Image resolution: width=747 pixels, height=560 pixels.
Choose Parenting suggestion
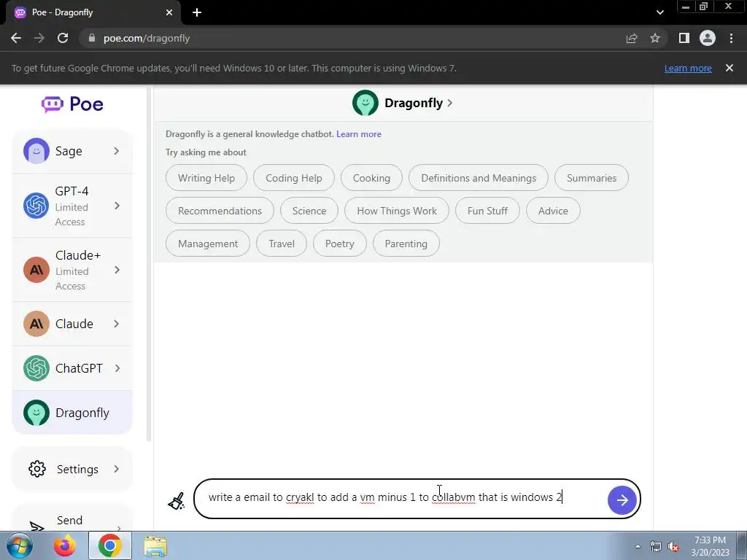406,244
